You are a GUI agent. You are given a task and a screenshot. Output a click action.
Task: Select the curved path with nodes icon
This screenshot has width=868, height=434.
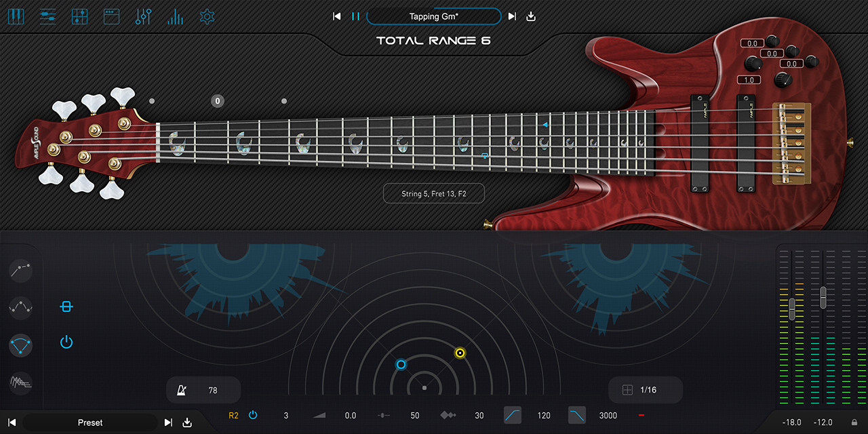coord(21,307)
